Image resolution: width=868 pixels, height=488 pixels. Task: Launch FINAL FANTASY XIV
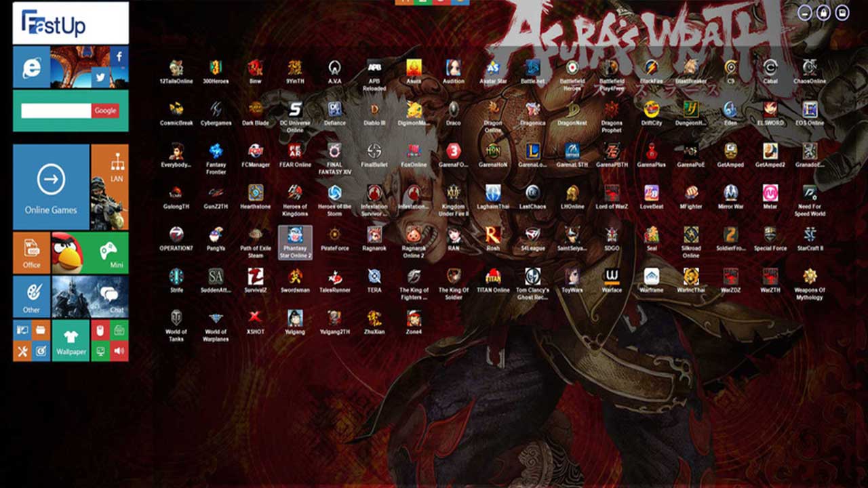click(x=334, y=151)
